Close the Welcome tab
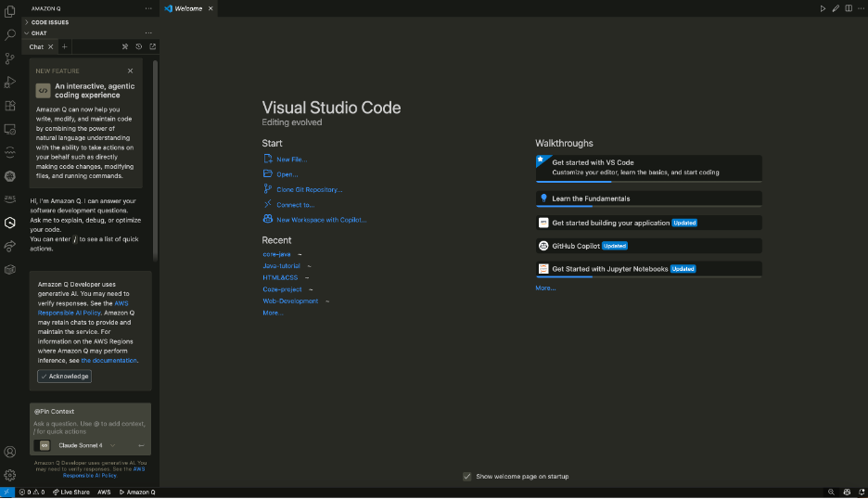 pyautogui.click(x=211, y=8)
